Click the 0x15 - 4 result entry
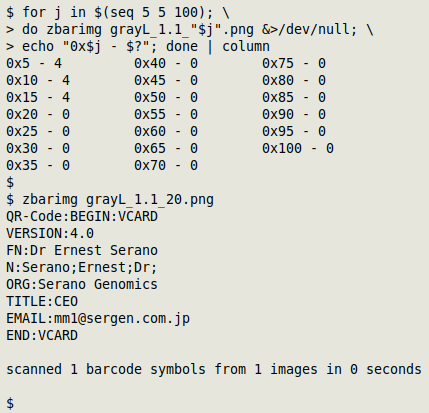429x413 pixels. 38,98
